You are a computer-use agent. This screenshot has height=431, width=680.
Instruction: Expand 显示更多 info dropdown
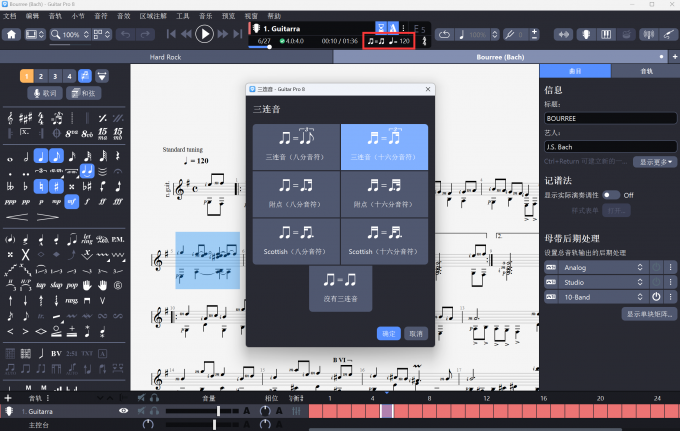tap(655, 162)
